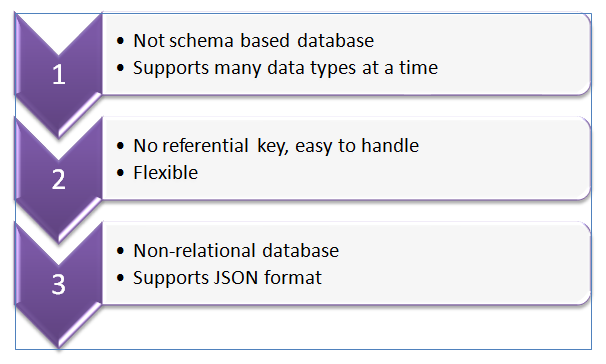Select the first gray text box

pyautogui.click(x=346, y=54)
